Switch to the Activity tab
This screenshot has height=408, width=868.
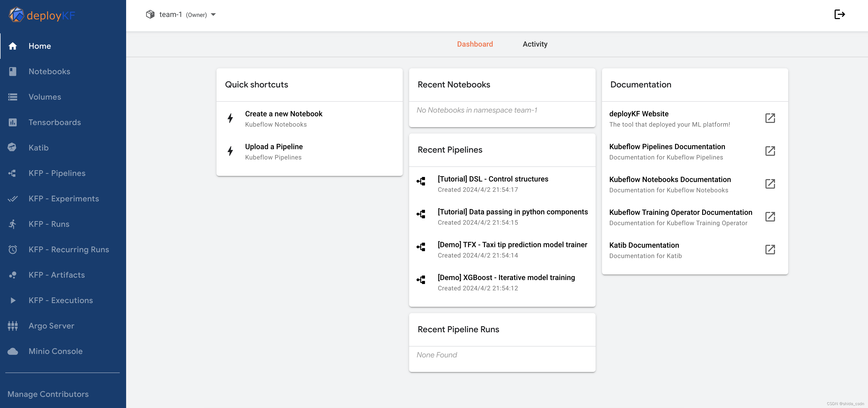[535, 44]
